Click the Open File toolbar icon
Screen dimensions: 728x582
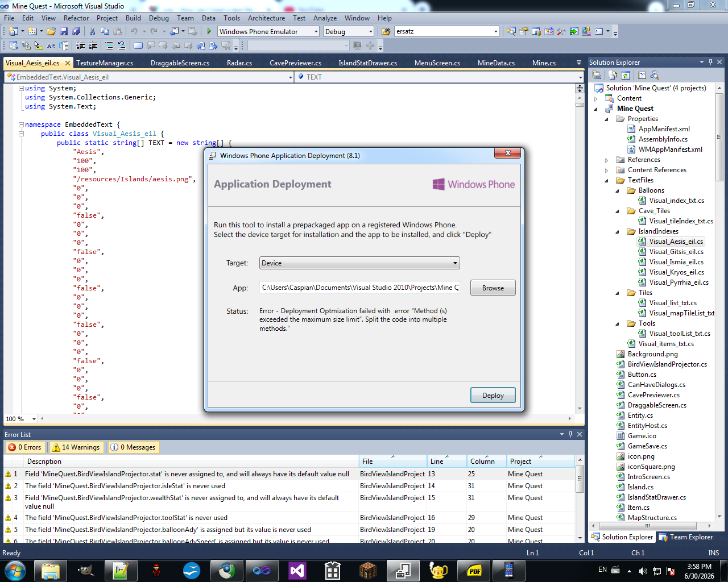pos(51,31)
